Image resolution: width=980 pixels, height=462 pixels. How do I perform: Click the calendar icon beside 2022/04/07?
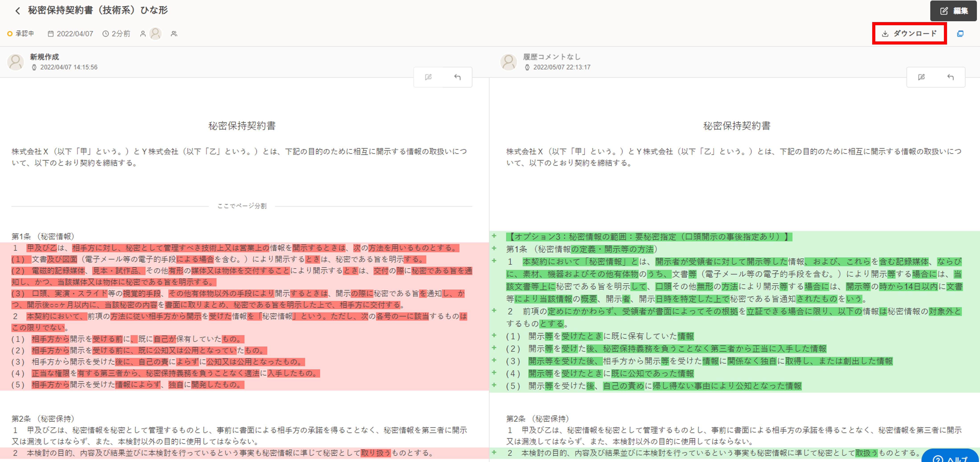click(x=51, y=34)
